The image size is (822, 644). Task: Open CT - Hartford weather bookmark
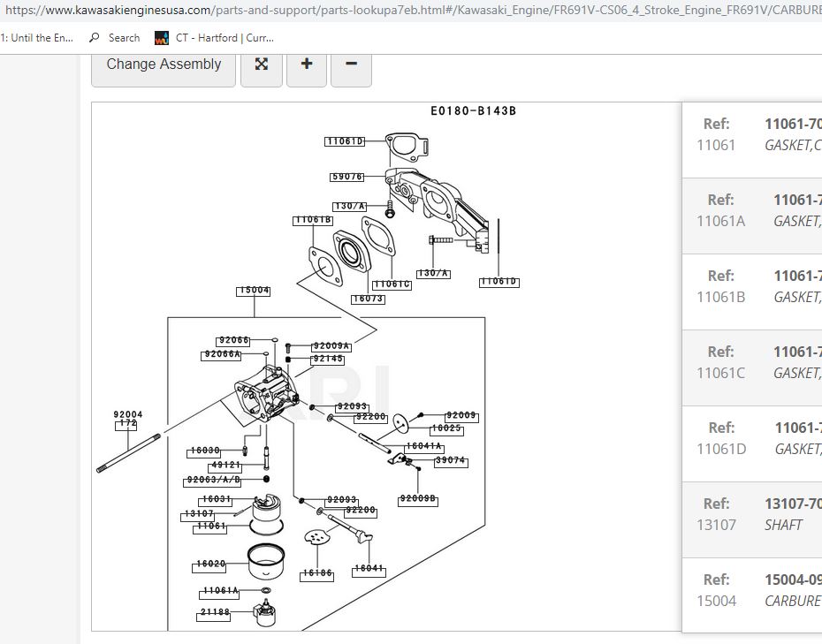214,38
